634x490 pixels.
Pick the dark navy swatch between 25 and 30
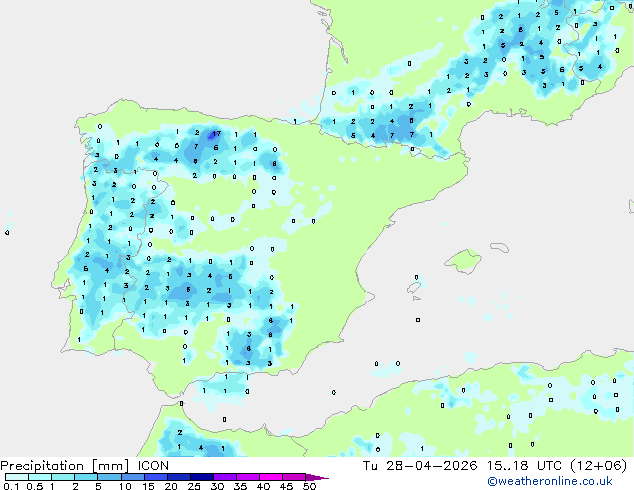202,477
